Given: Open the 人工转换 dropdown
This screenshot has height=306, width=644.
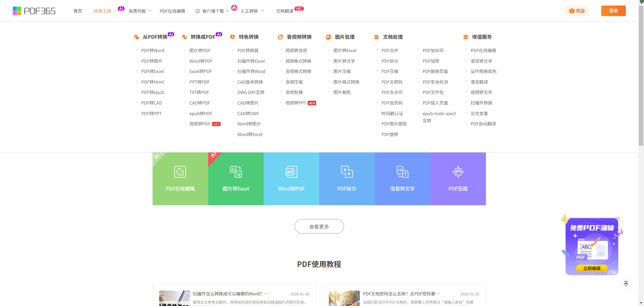Looking at the screenshot, I should click(x=252, y=11).
